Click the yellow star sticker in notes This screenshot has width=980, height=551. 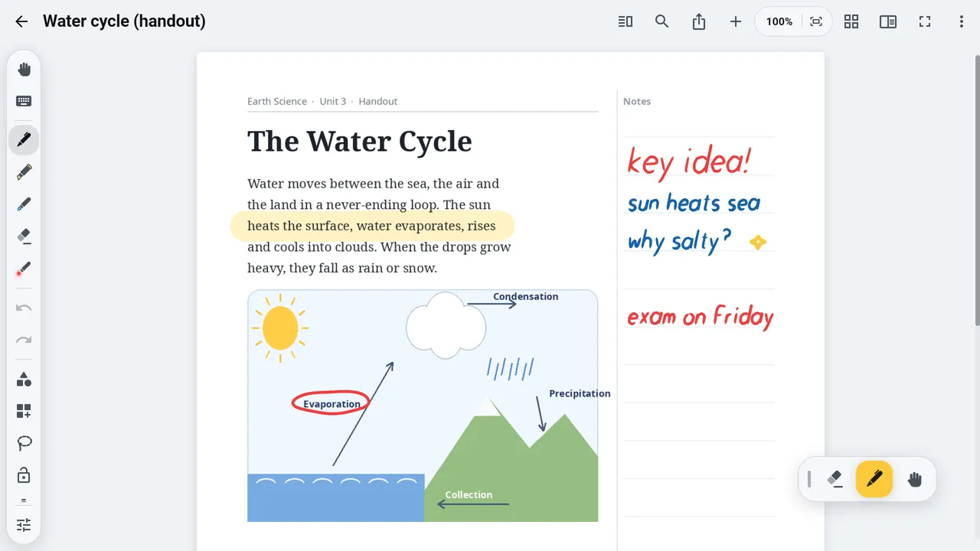(758, 242)
